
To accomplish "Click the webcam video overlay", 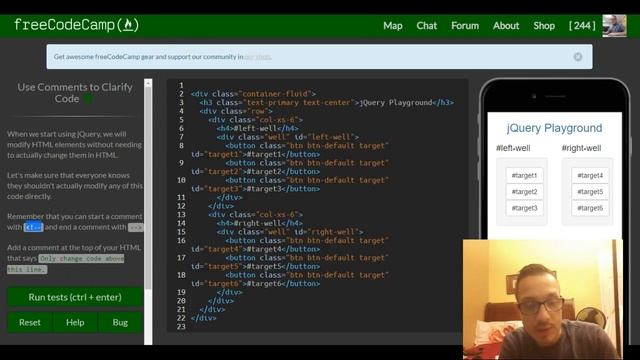I will [543, 299].
